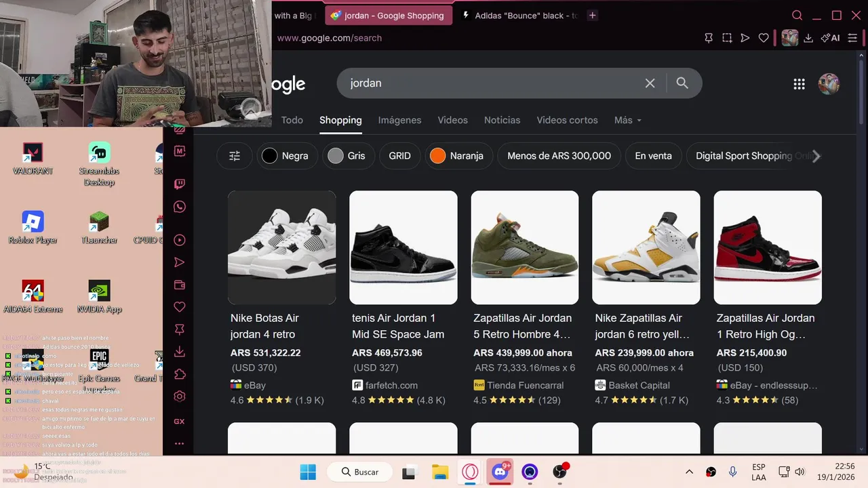Click the farfetch.com seller name
This screenshot has width=868, height=488.
pos(392,385)
